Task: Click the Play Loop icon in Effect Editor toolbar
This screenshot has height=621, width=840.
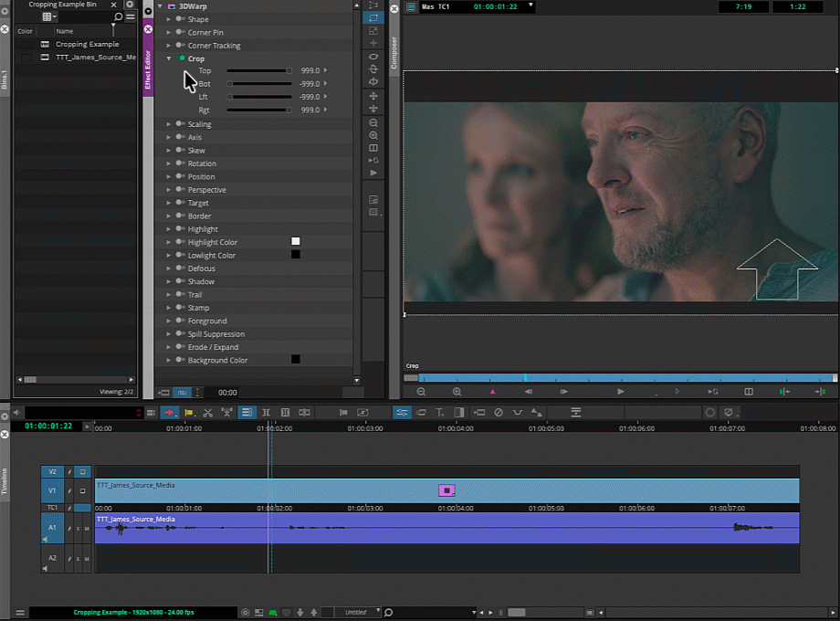Action: (373, 160)
